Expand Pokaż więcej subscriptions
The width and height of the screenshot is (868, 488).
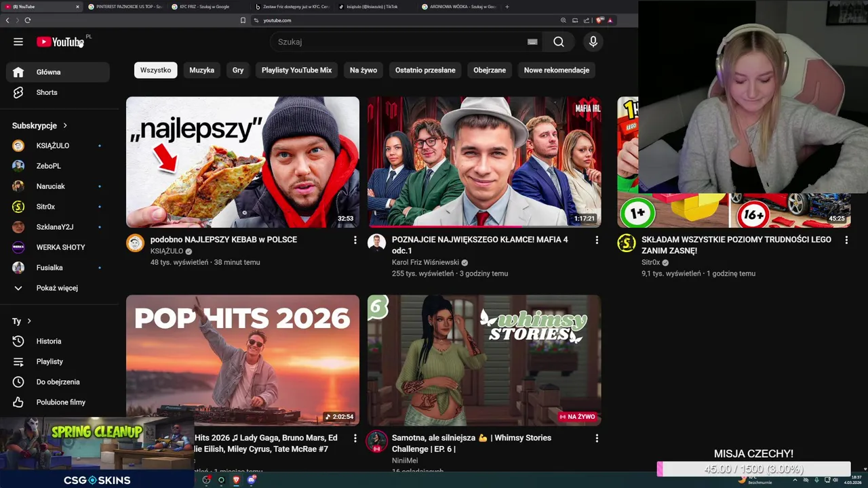58,288
